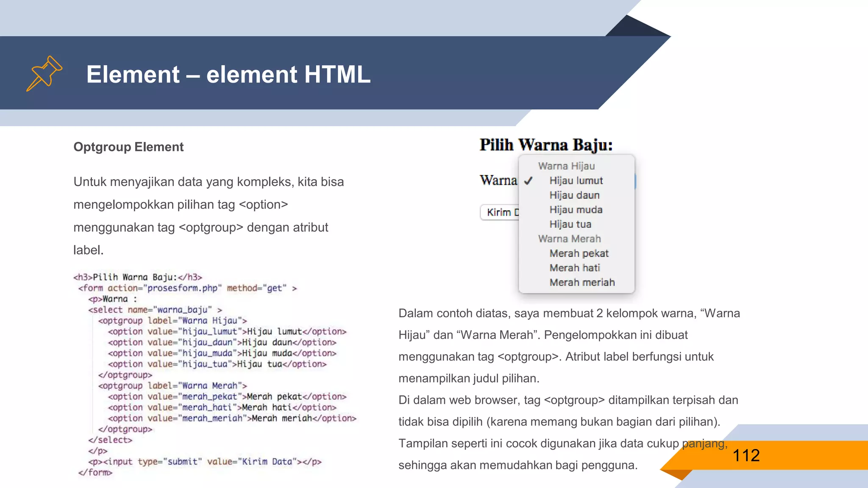The height and width of the screenshot is (488, 868).
Task: Click the Warna Merah group label
Action: (x=569, y=239)
